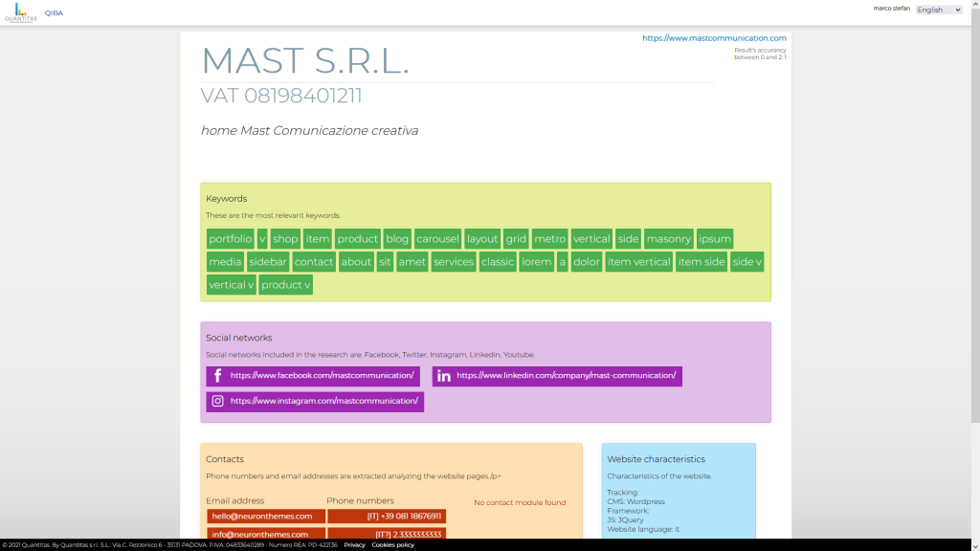Select the 'metro' keyword tag
980x551 pixels.
(x=550, y=238)
